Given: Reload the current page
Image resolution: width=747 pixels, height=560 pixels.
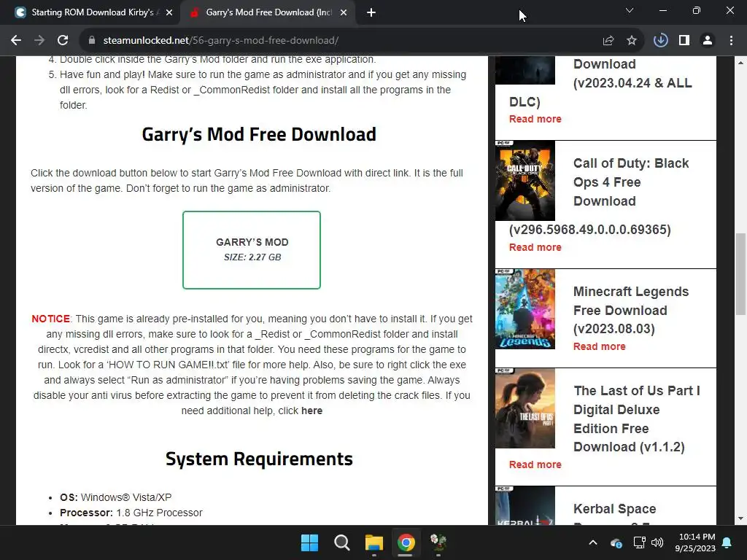Looking at the screenshot, I should point(63,41).
